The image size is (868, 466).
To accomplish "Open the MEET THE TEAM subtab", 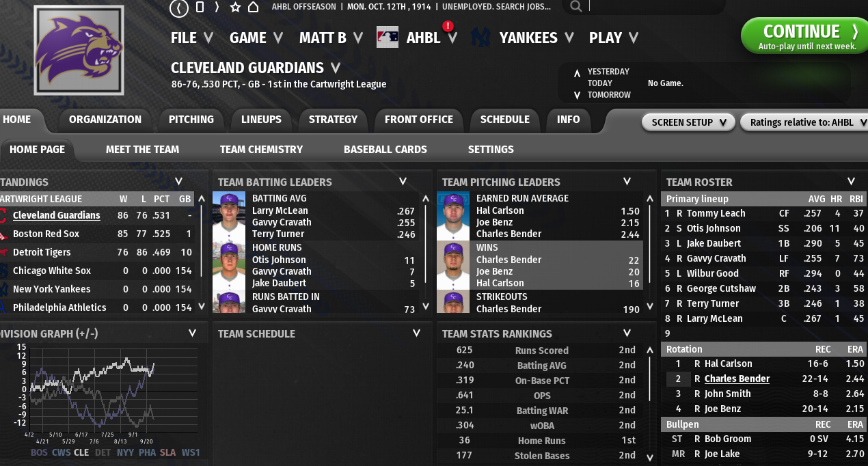I will [142, 150].
